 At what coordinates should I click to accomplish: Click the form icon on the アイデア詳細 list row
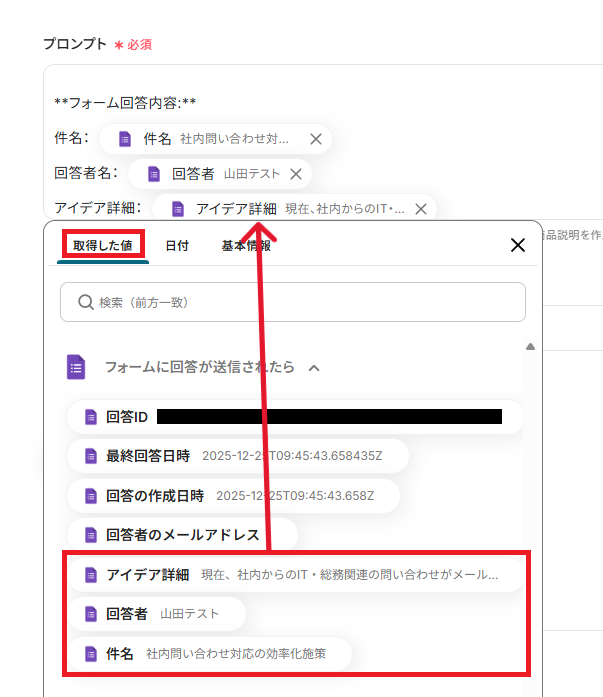point(91,575)
